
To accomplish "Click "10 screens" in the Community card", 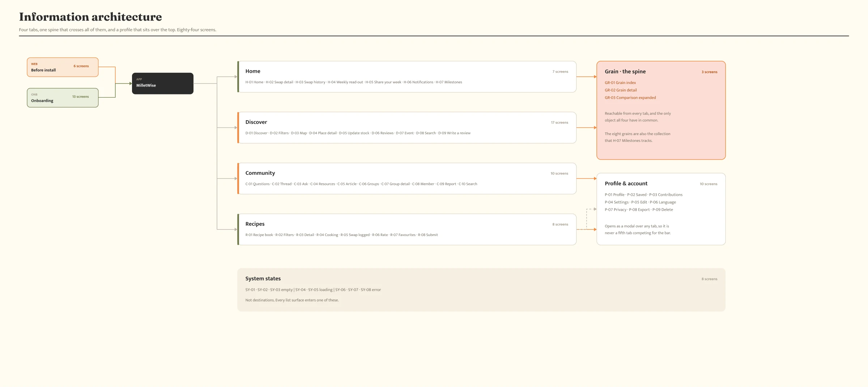I will (559, 173).
